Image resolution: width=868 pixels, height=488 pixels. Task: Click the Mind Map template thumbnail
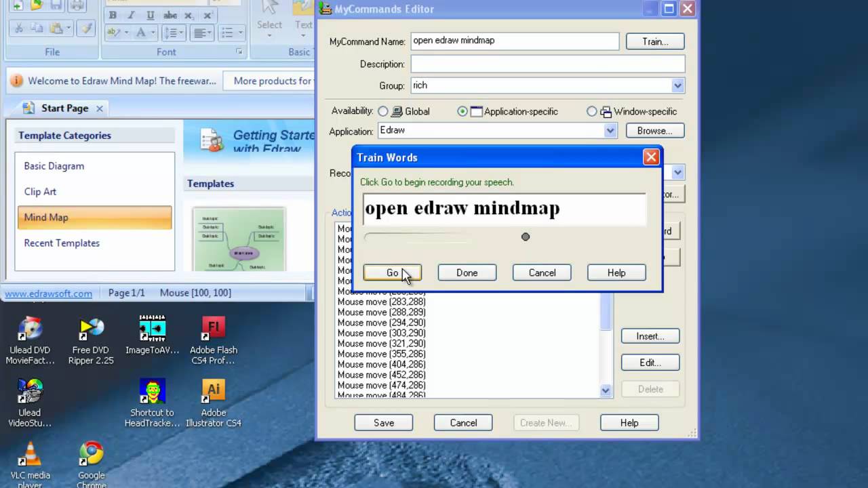239,239
